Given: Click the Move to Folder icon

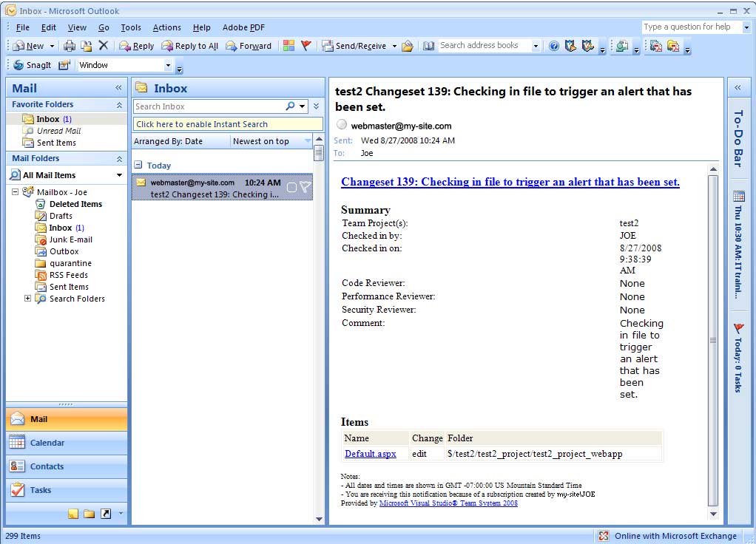Looking at the screenshot, I should pyautogui.click(x=87, y=46).
